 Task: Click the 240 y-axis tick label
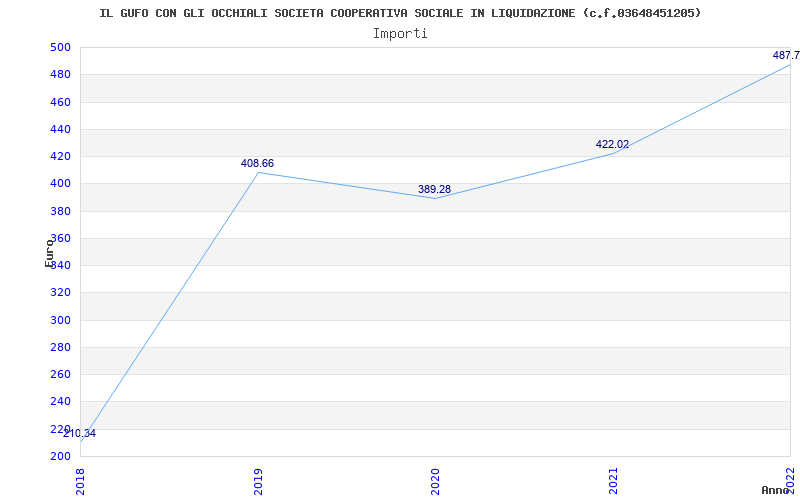click(x=60, y=402)
